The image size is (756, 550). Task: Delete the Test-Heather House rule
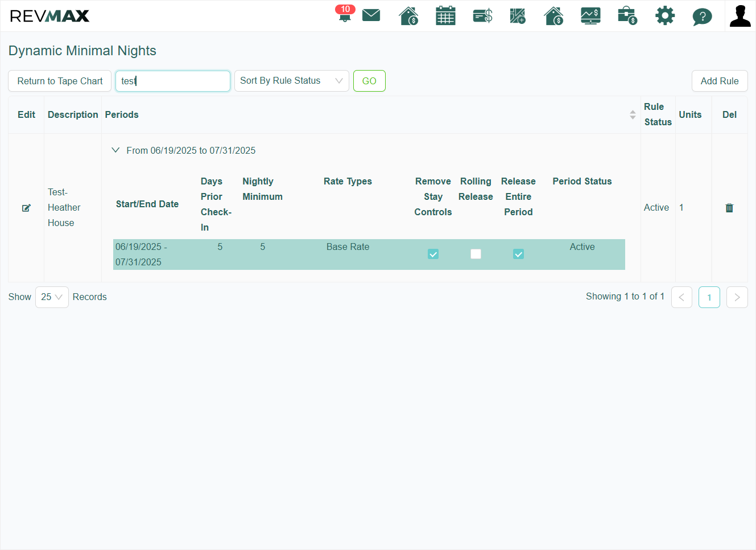click(729, 208)
